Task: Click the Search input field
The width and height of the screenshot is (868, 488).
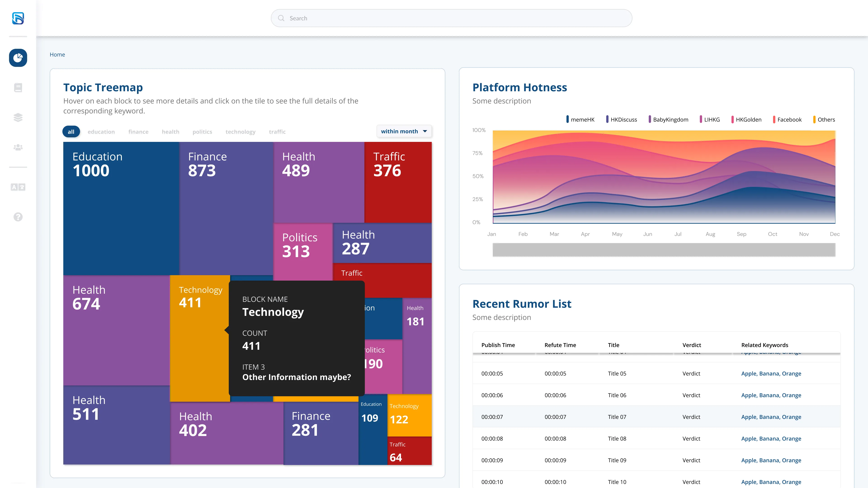Action: (x=451, y=18)
